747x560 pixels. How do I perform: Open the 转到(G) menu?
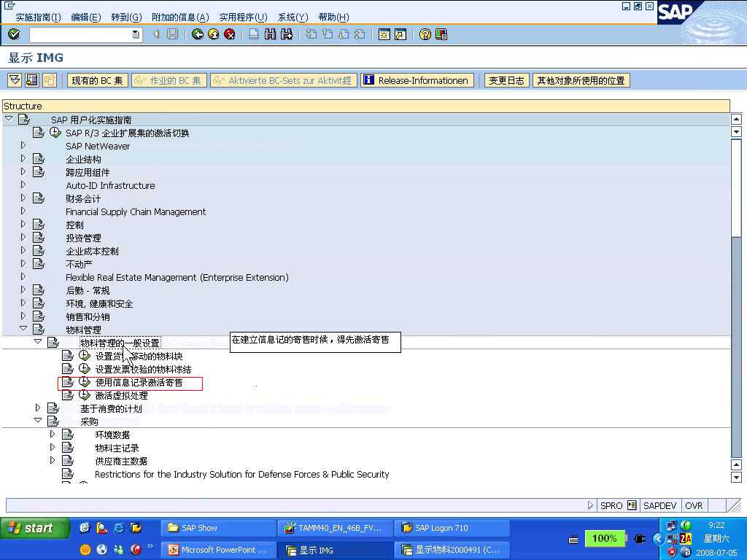[x=126, y=17]
